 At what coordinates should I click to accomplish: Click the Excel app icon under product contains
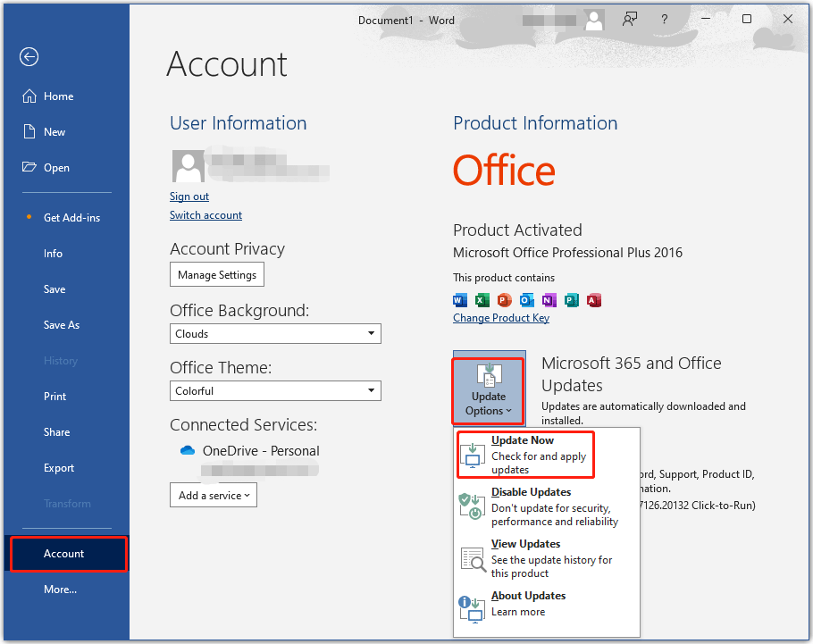[482, 299]
